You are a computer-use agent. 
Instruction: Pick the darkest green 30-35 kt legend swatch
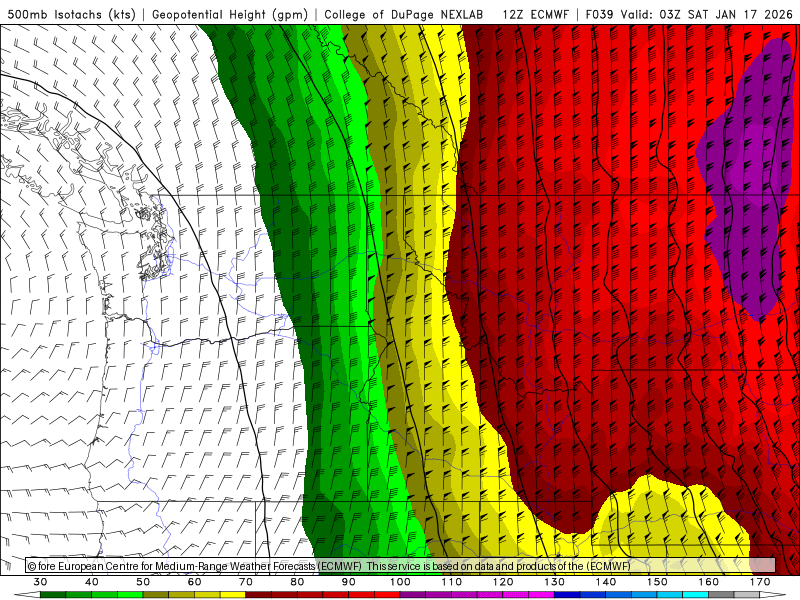point(53,595)
